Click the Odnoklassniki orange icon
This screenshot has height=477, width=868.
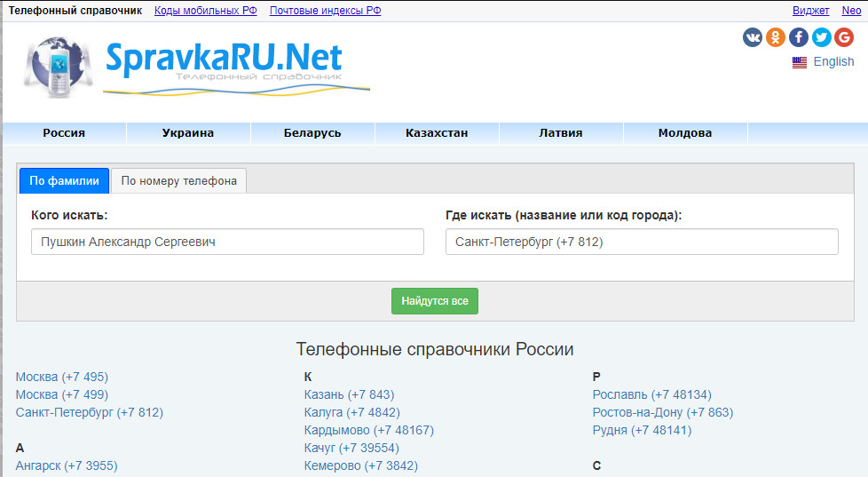point(776,37)
